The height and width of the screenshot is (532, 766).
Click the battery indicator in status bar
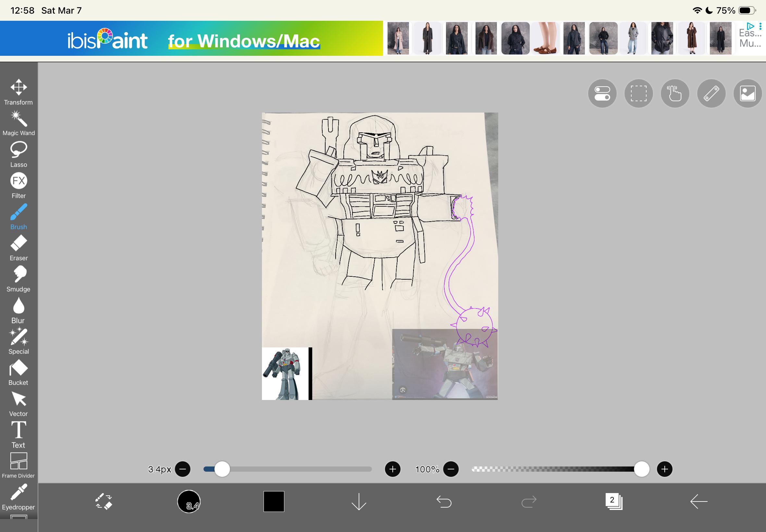(747, 10)
